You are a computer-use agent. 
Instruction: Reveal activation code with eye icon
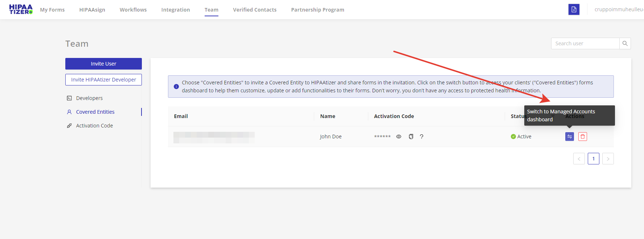(x=398, y=137)
